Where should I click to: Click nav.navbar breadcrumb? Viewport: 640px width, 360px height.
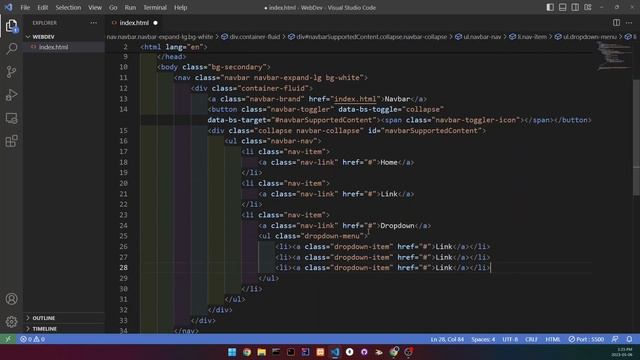point(160,37)
